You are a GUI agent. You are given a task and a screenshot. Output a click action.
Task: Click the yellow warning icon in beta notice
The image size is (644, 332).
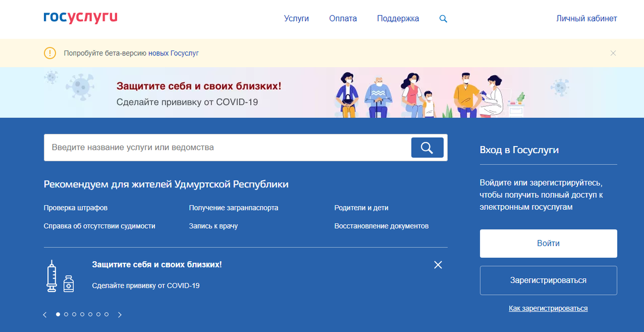pos(49,53)
